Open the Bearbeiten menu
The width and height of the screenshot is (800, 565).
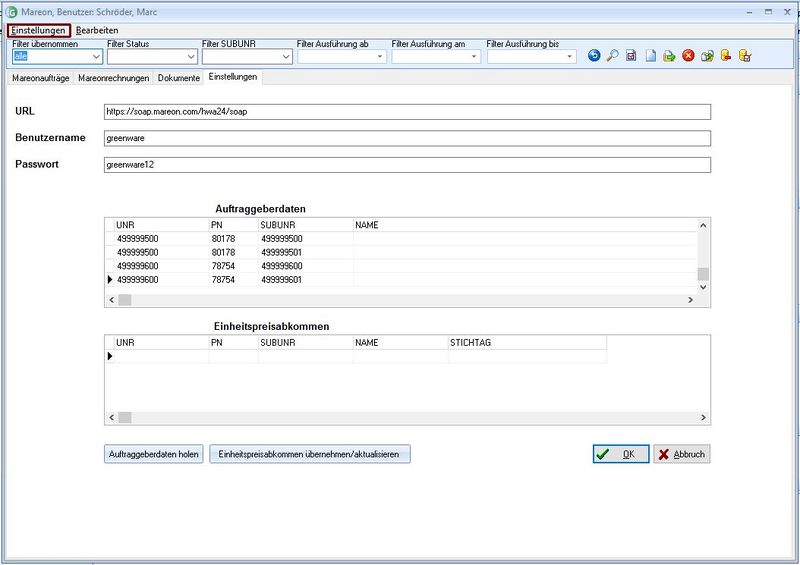point(97,31)
